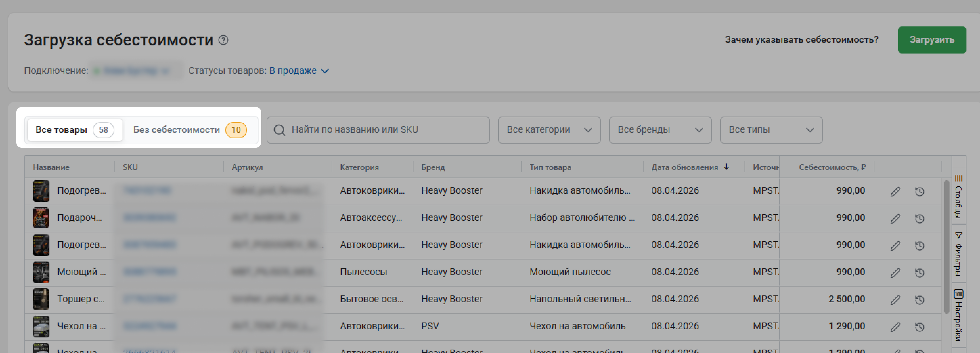Open the Фильтры side panel
This screenshot has height=353, width=980.
(x=958, y=254)
